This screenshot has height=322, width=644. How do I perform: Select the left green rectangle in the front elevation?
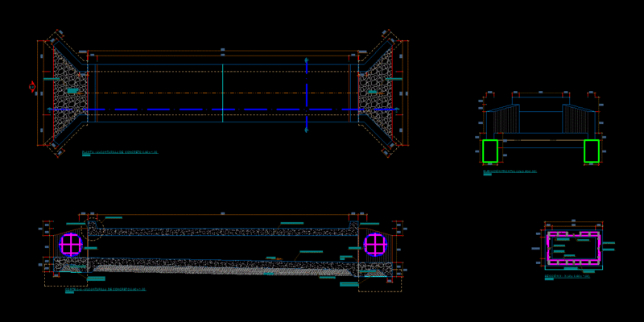[x=490, y=151]
